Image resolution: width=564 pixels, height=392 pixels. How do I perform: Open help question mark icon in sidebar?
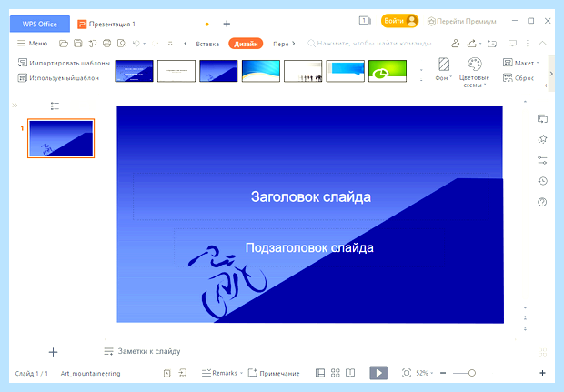[542, 202]
